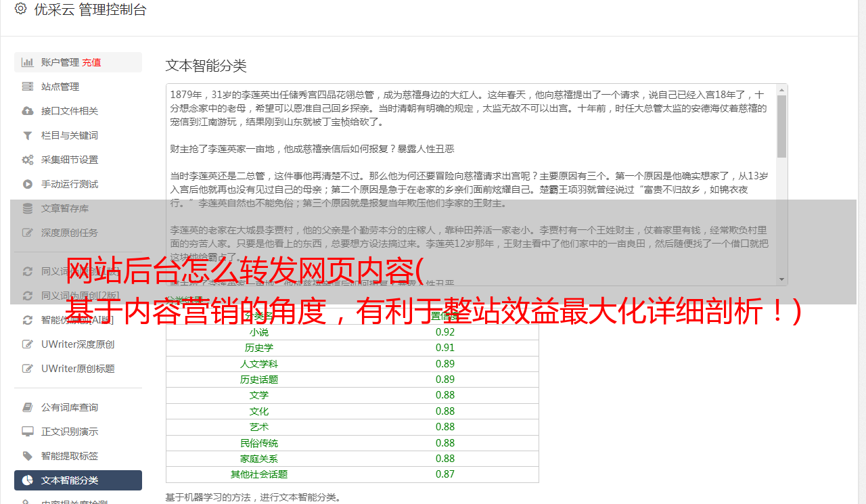Image resolution: width=866 pixels, height=504 pixels.
Task: Open 智能提取标签 sidebar label
Action: [70, 456]
